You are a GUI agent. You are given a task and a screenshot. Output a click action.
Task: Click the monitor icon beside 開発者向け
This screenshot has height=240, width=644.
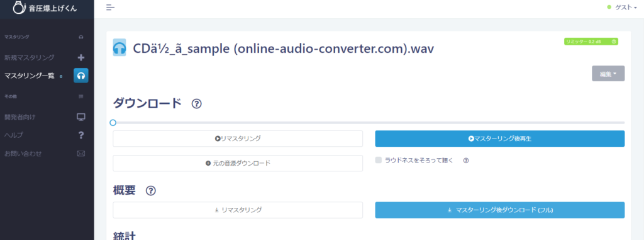tap(81, 117)
